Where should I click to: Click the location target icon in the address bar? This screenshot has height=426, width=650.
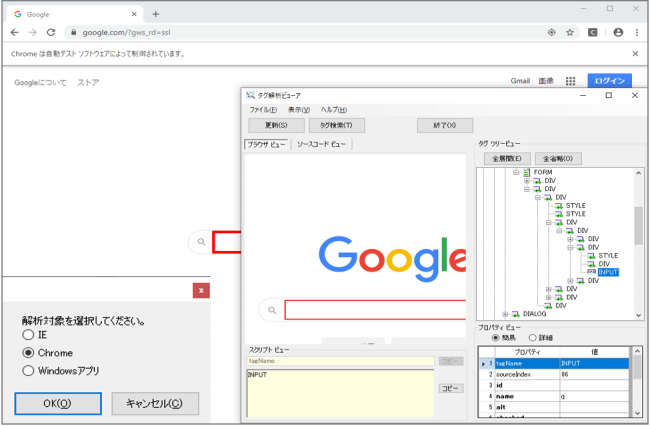pyautogui.click(x=551, y=32)
